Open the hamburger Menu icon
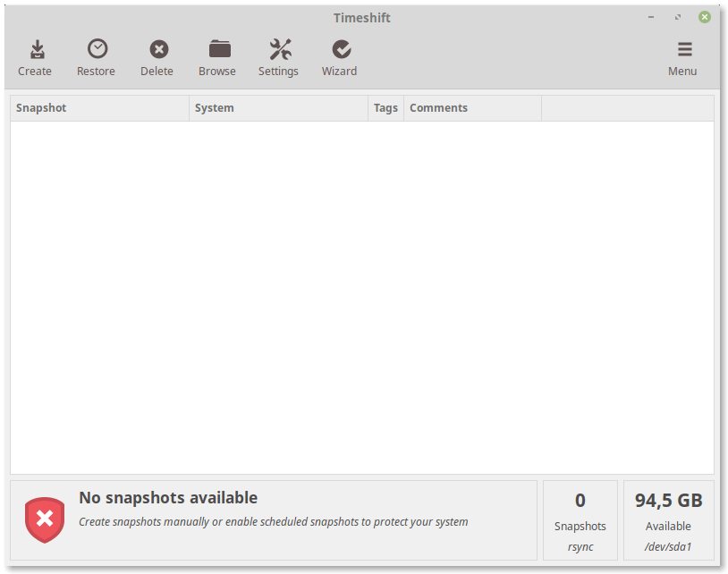This screenshot has width=728, height=574. click(x=685, y=49)
